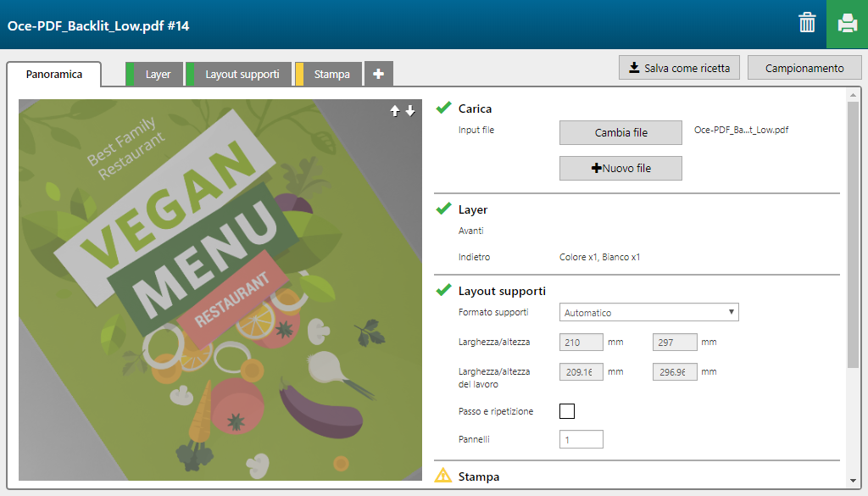Click the Vegan Menu preview image

pyautogui.click(x=220, y=289)
